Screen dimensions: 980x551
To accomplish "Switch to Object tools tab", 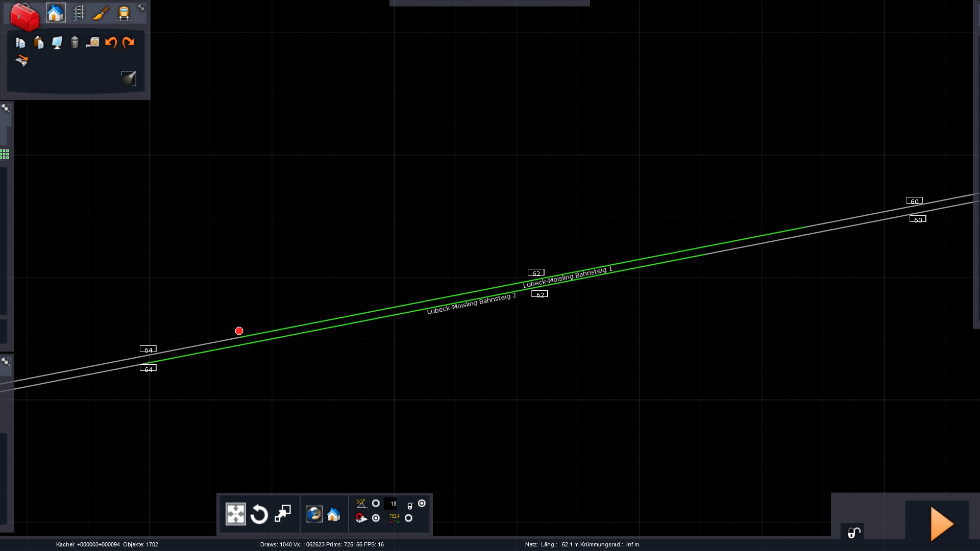I will 56,13.
